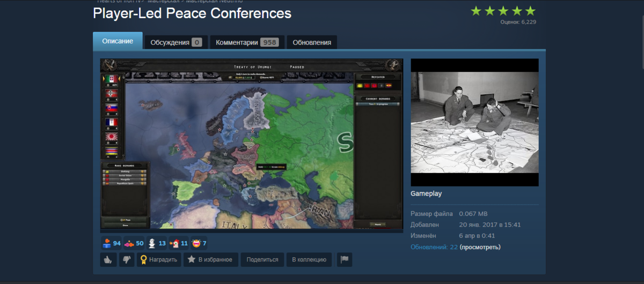
Task: Click the В коллекцию button
Action: [x=309, y=259]
